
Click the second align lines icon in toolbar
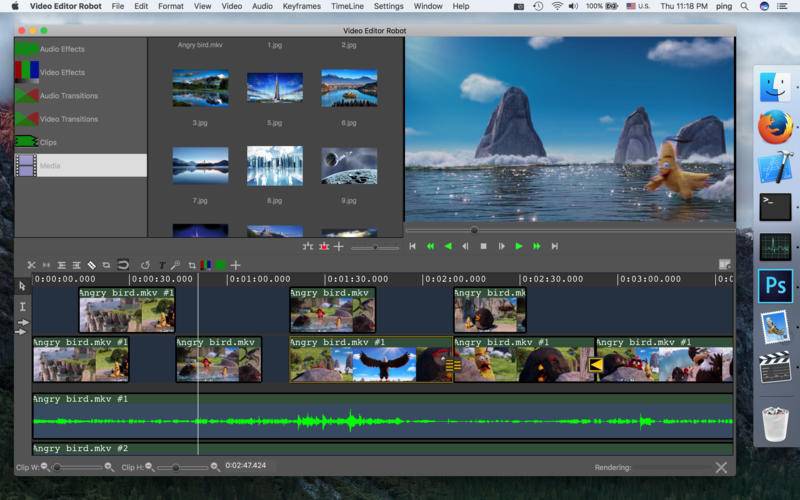click(77, 265)
